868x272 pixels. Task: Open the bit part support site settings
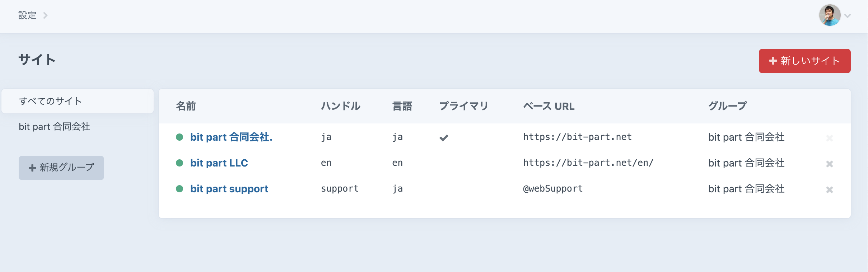[x=229, y=189]
